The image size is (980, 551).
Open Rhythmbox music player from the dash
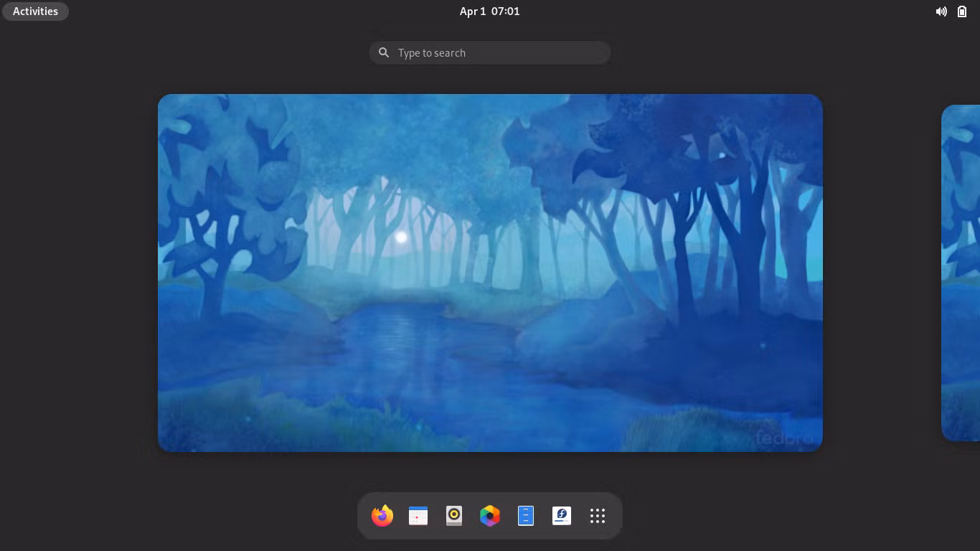coord(454,516)
